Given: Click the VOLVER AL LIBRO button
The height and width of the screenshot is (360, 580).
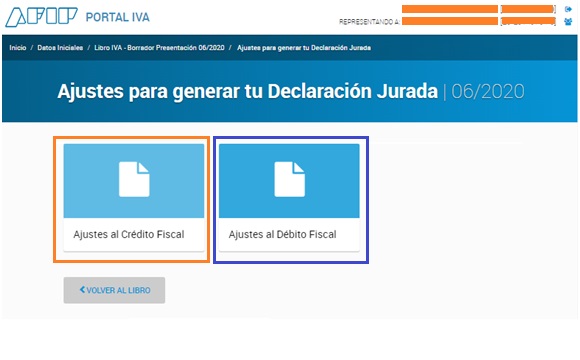Looking at the screenshot, I should 114,290.
